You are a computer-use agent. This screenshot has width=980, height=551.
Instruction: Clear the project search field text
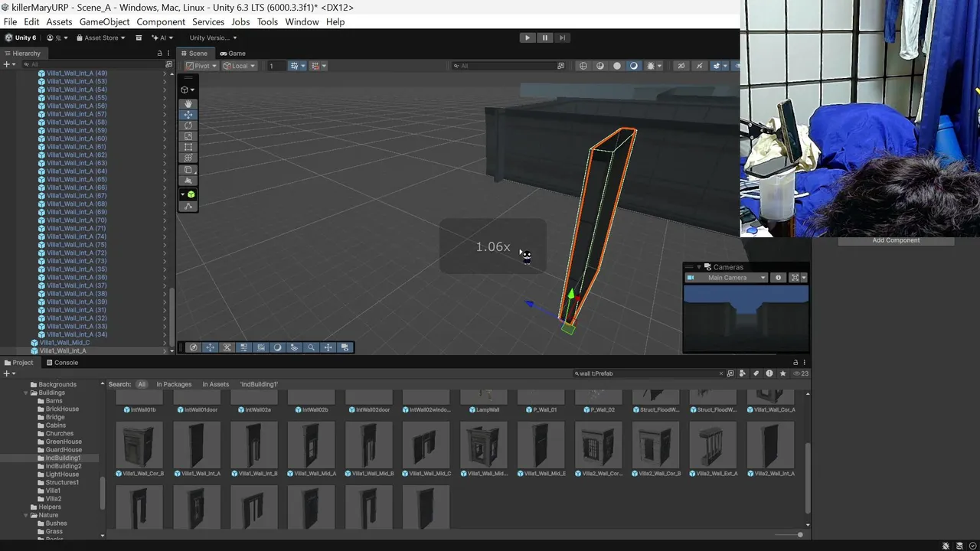click(720, 373)
